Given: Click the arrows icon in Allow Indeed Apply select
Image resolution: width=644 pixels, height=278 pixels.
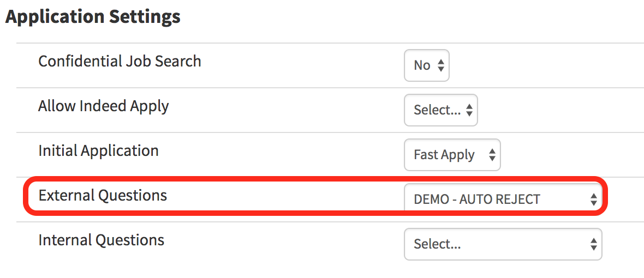Looking at the screenshot, I should click(469, 111).
